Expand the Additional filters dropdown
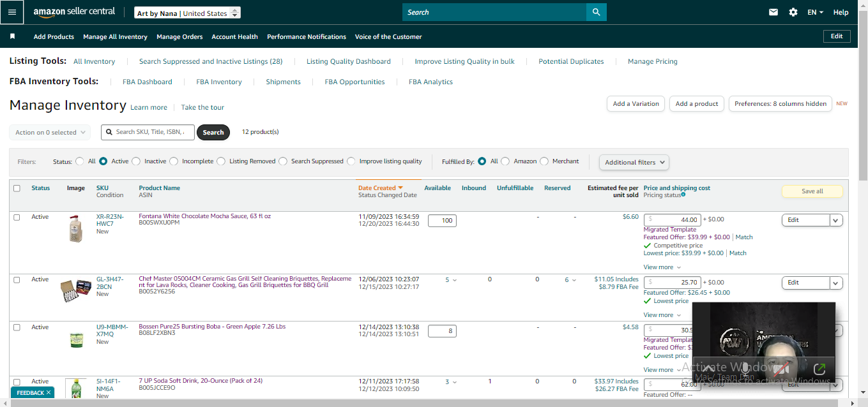This screenshot has height=407, width=868. point(634,162)
